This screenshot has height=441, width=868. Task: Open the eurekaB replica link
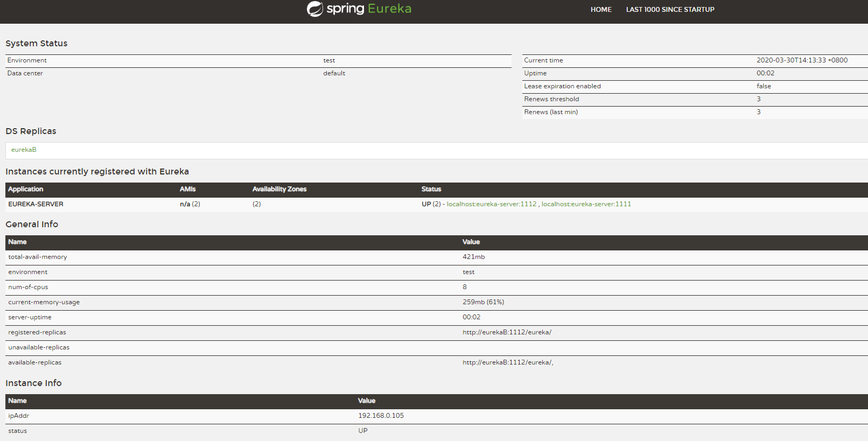click(x=24, y=150)
